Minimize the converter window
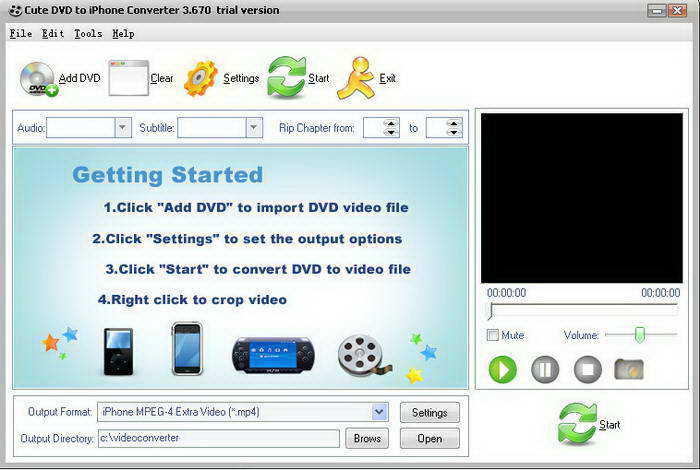The image size is (700, 470). (x=657, y=10)
